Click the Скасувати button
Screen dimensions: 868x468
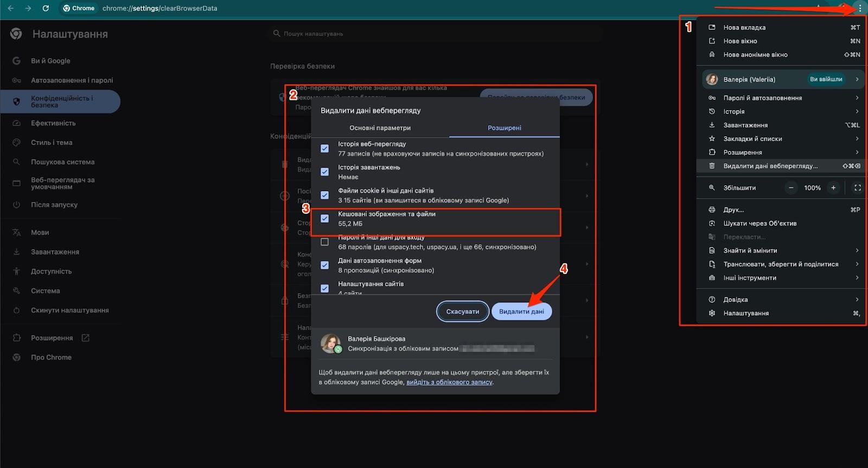(x=463, y=312)
